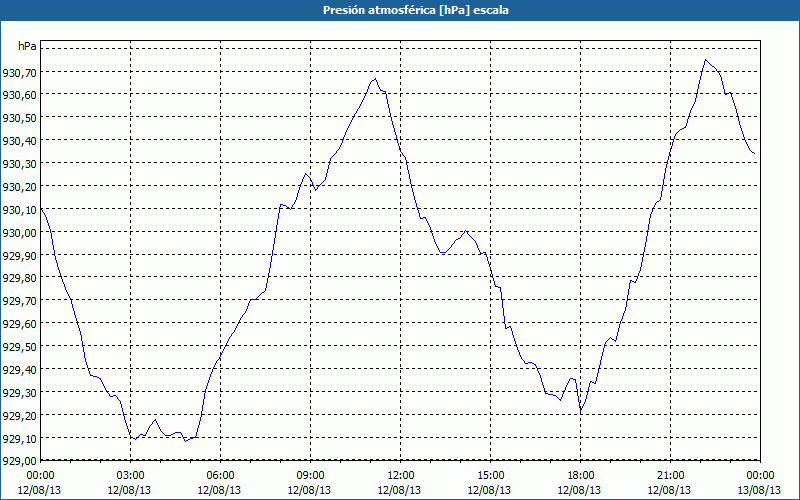Click the 03:00 time label on x-axis
This screenshot has width=800, height=500.
pos(130,476)
